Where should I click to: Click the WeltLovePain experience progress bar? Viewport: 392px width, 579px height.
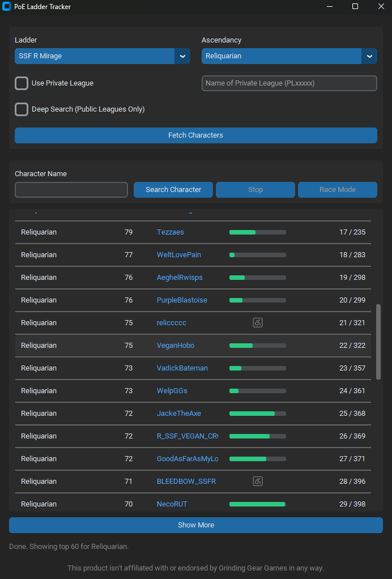(258, 255)
